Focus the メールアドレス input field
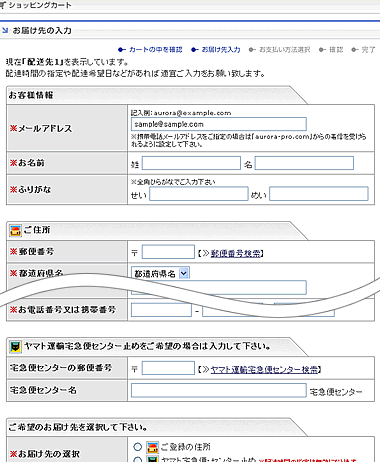 pyautogui.click(x=219, y=124)
